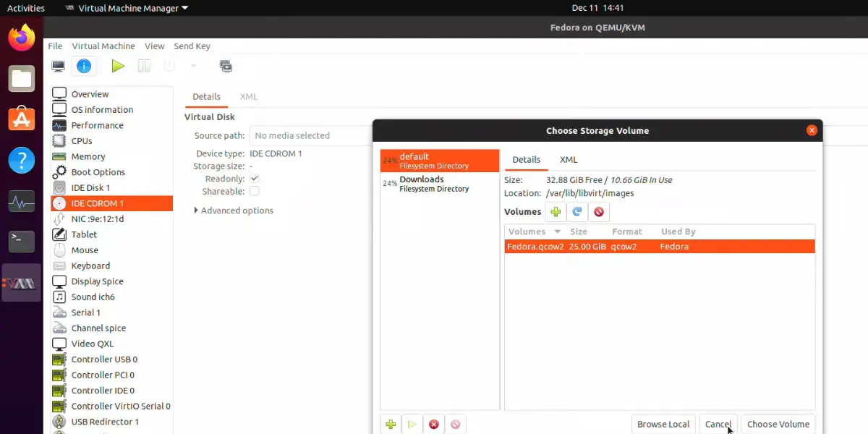Select Tablet hardware entry
The image size is (868, 434).
point(112,234)
